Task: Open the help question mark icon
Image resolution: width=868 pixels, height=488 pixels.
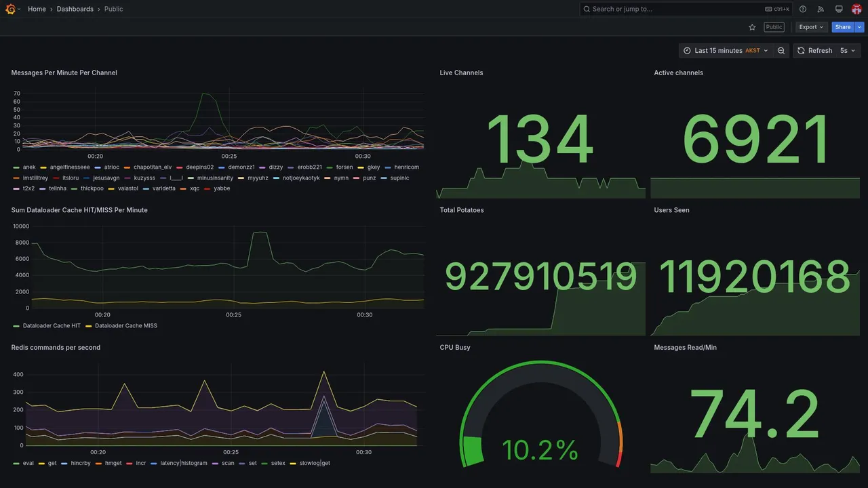Action: coord(803,9)
